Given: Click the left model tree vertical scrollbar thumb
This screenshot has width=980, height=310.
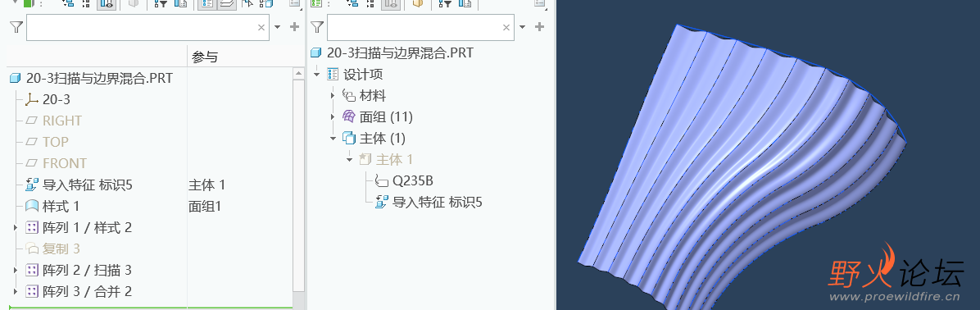Looking at the screenshot, I should (299, 185).
